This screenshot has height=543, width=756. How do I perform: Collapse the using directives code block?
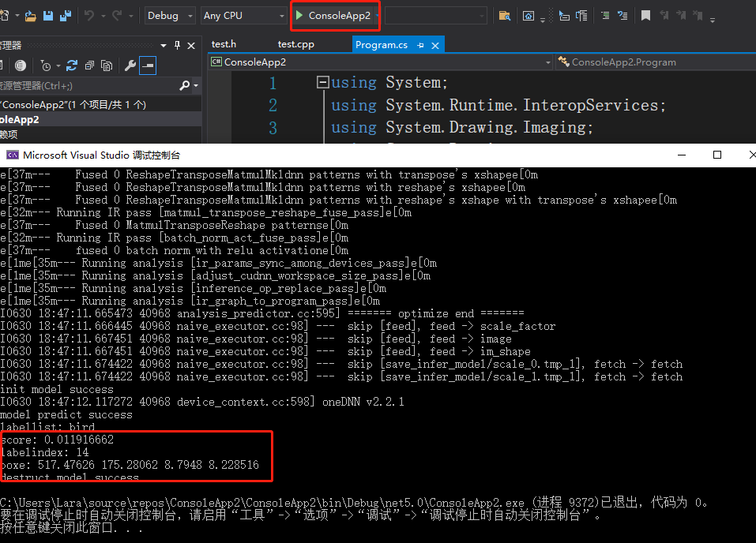click(x=322, y=82)
